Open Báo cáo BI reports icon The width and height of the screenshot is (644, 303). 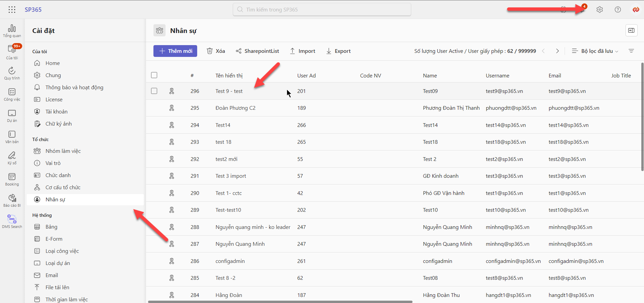tap(12, 200)
